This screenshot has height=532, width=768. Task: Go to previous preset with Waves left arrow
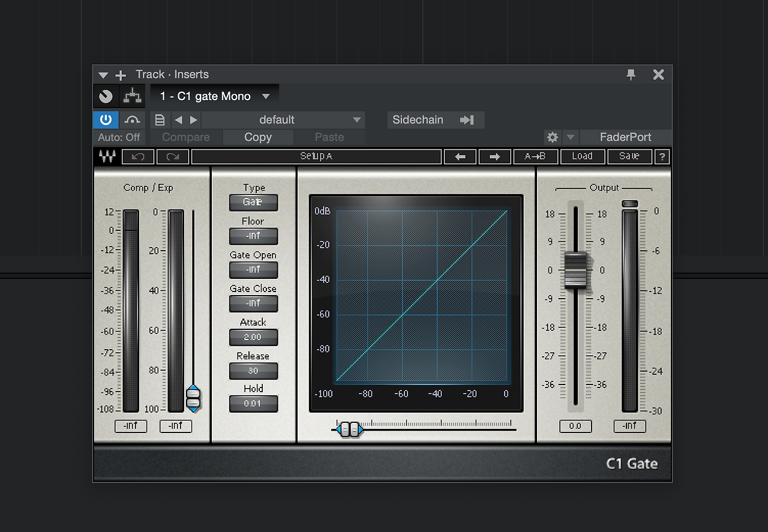coord(460,157)
